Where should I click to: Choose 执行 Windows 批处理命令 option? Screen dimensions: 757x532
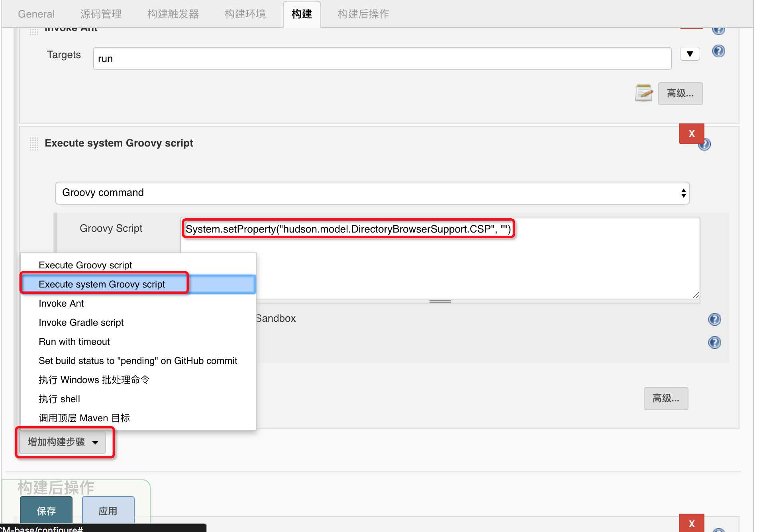click(138, 380)
